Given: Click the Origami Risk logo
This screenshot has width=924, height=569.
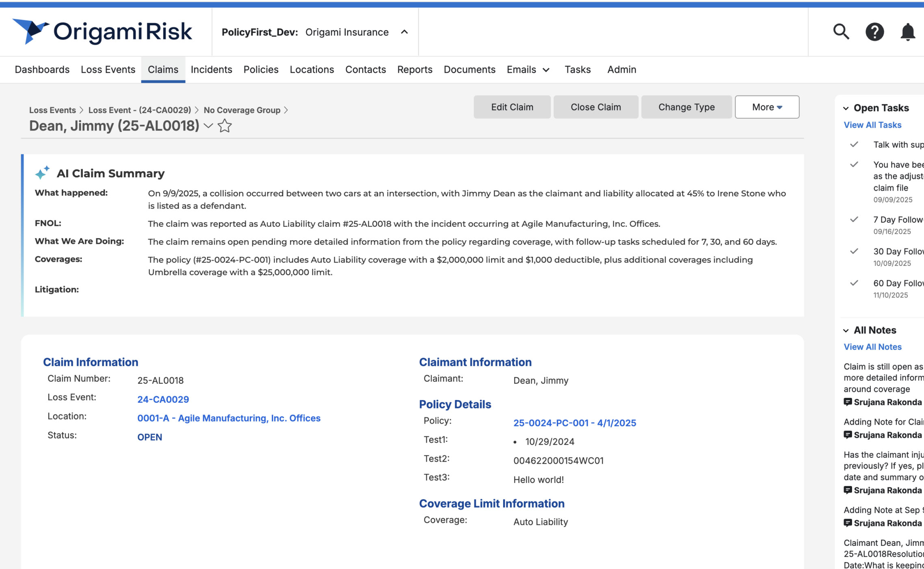Looking at the screenshot, I should [x=102, y=32].
